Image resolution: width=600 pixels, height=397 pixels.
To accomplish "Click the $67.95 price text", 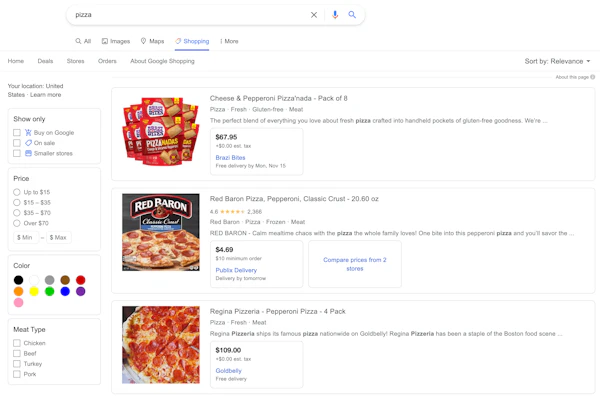I will tap(226, 137).
